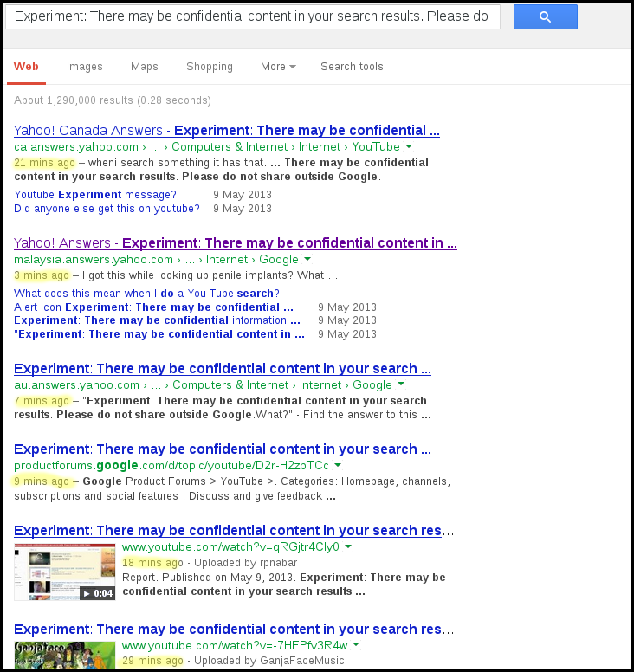This screenshot has width=634, height=672.
Task: Expand the arrow next to watch?v=-7HFPfv3R4w URL
Action: (356, 644)
